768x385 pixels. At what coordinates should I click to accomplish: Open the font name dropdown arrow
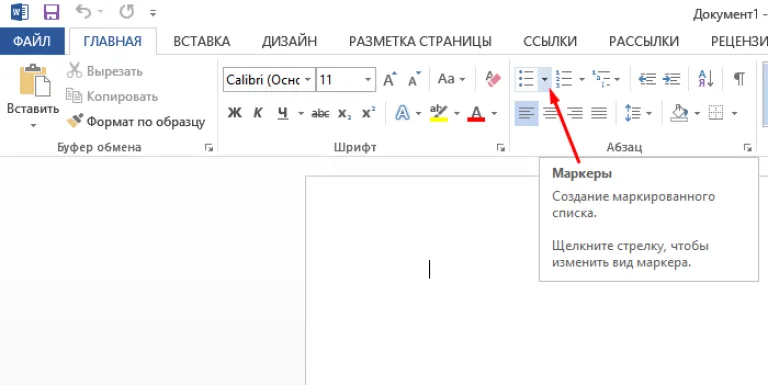[x=309, y=80]
